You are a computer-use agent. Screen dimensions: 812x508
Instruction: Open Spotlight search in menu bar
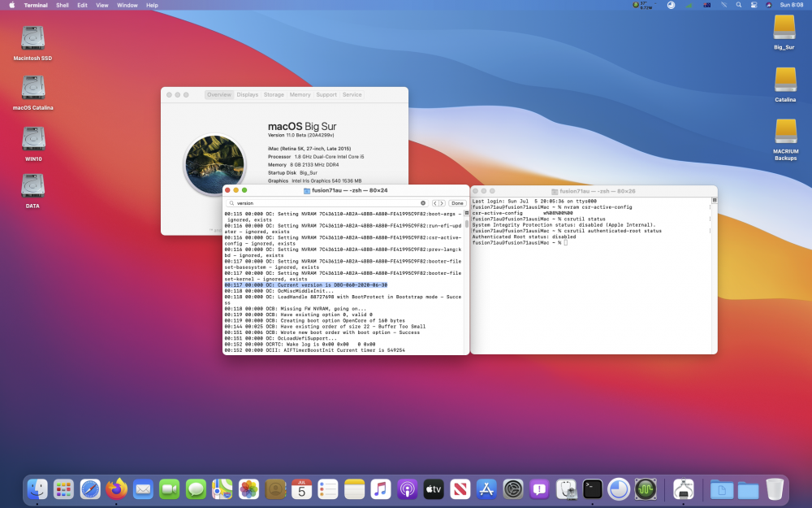738,5
